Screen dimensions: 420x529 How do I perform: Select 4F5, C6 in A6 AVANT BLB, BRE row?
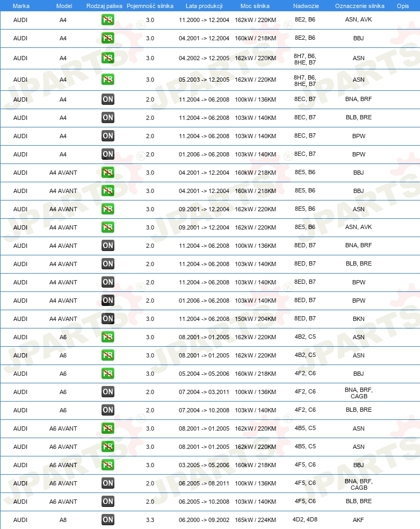(305, 502)
